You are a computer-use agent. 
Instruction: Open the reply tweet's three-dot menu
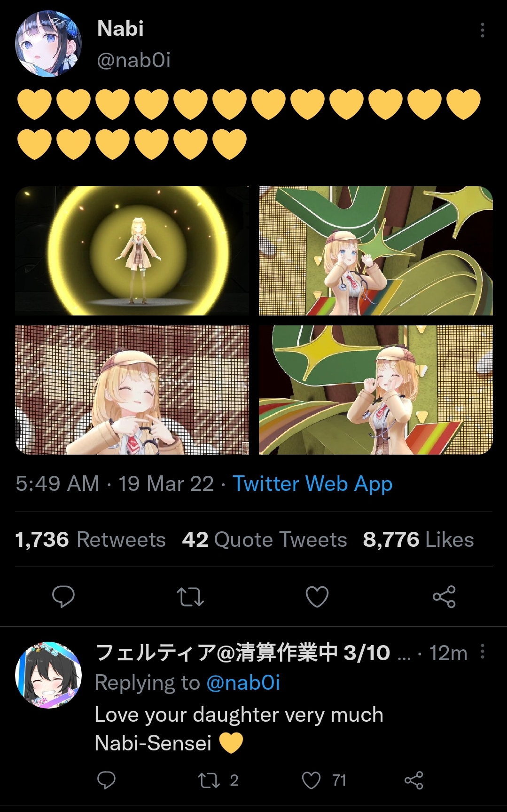pos(483,652)
